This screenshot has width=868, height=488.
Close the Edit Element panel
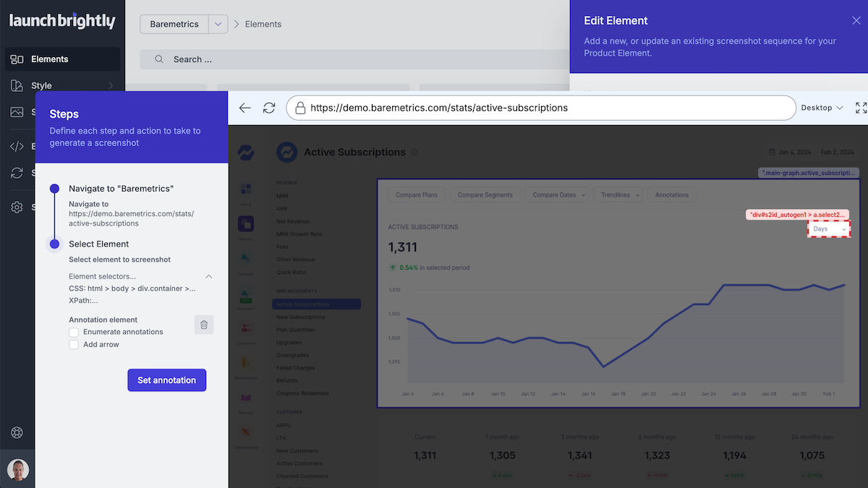pos(856,21)
